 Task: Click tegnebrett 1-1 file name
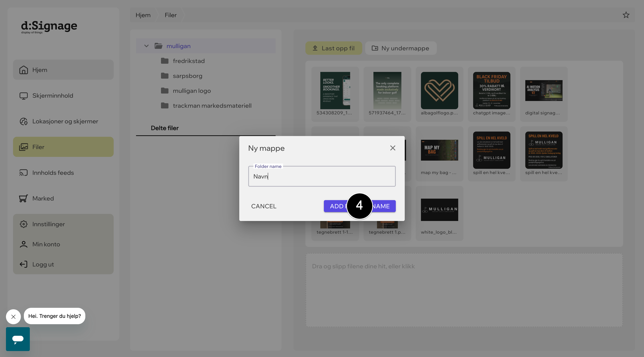point(334,232)
